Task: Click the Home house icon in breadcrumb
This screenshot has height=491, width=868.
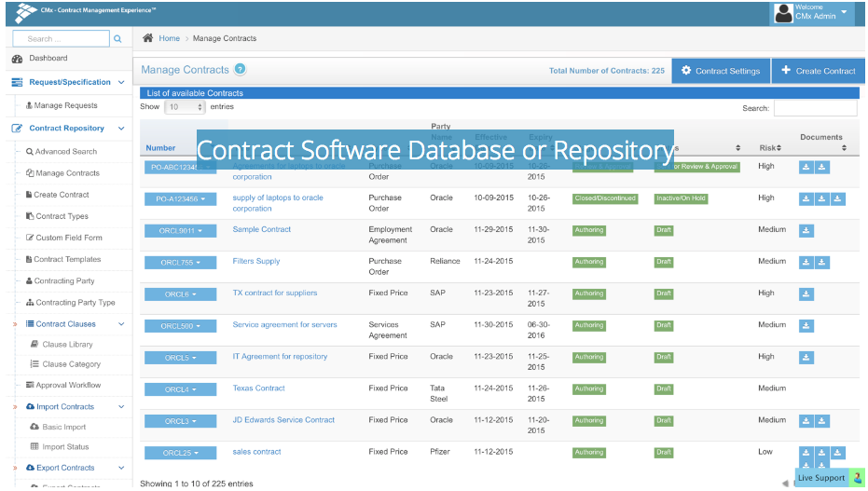Action: [148, 38]
